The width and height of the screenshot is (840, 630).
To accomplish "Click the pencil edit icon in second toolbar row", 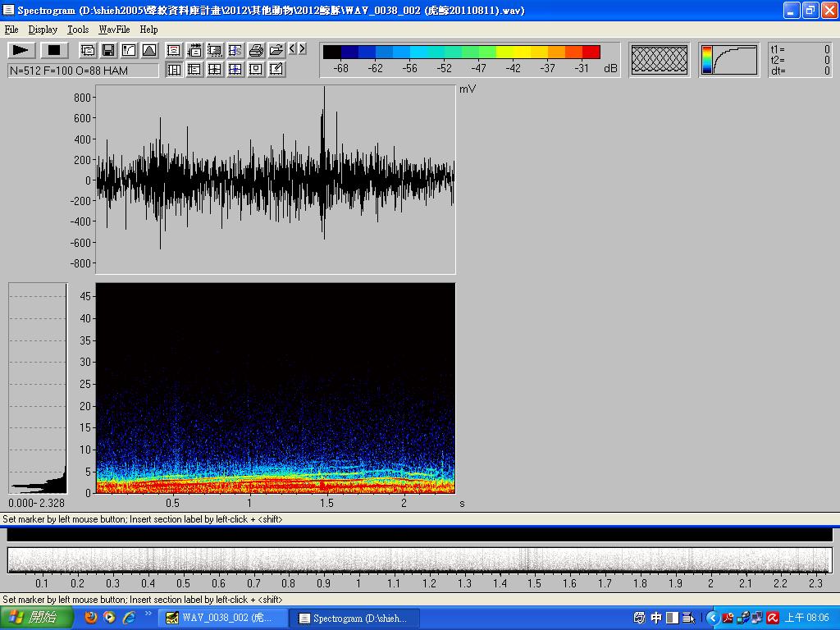I will (276, 70).
